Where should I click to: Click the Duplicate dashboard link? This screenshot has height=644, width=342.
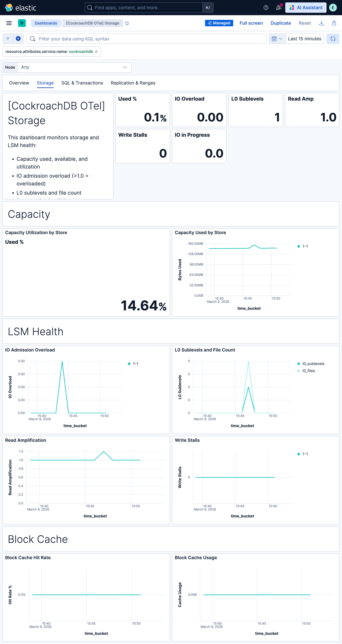click(281, 23)
